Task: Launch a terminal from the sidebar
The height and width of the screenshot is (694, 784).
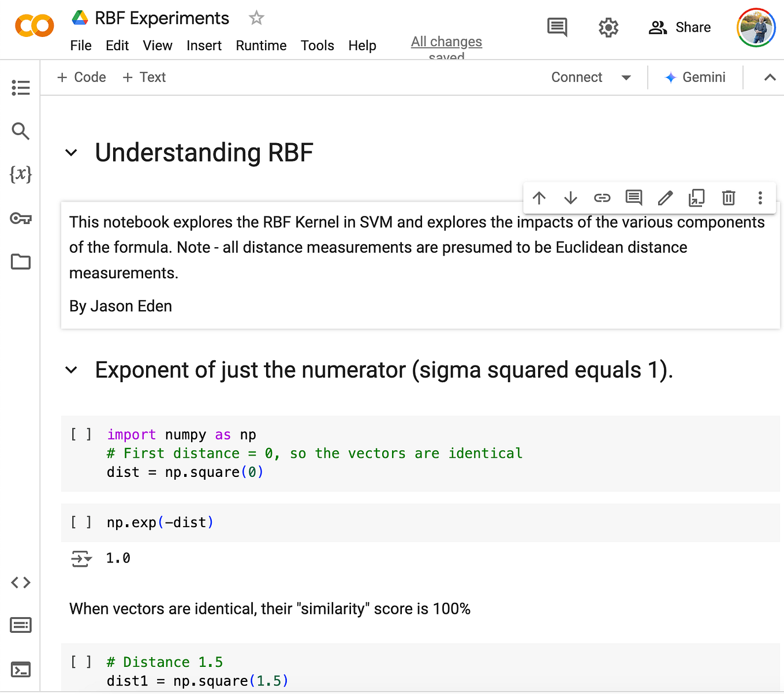Action: point(21,669)
